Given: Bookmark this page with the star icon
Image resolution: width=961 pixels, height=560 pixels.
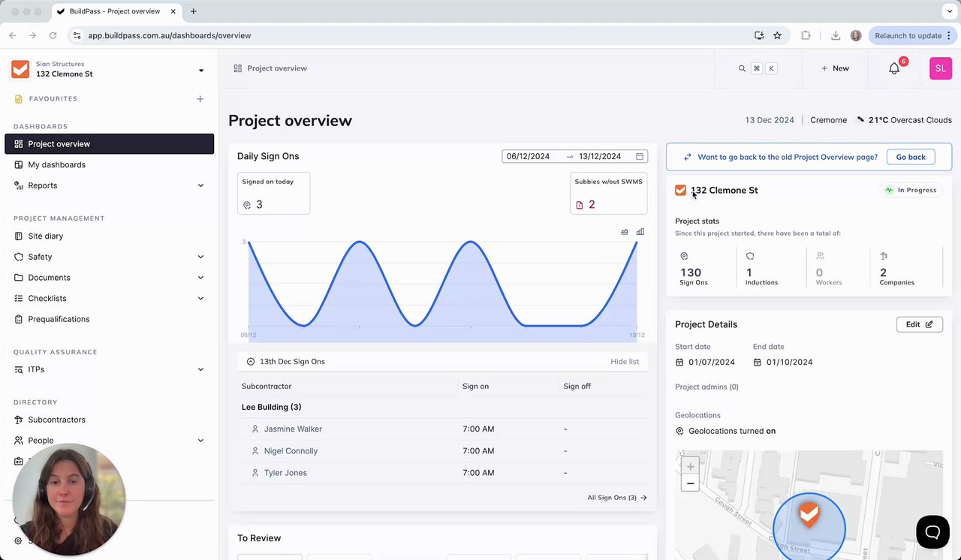Looking at the screenshot, I should (777, 35).
